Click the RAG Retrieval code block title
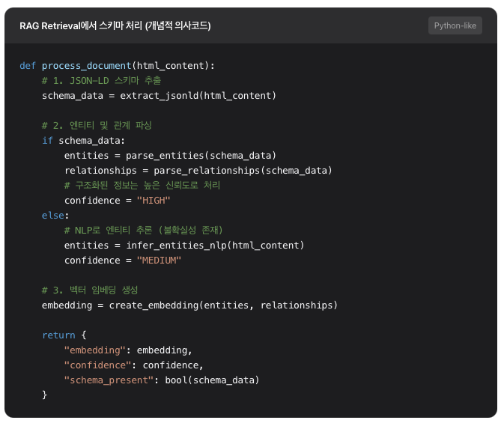Screen dimensions: 504x423 [x=115, y=25]
